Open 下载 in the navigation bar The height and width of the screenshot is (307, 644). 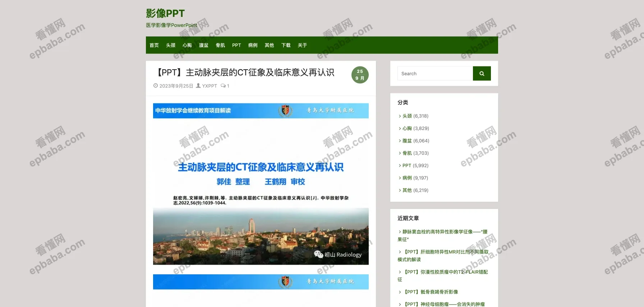point(286,45)
